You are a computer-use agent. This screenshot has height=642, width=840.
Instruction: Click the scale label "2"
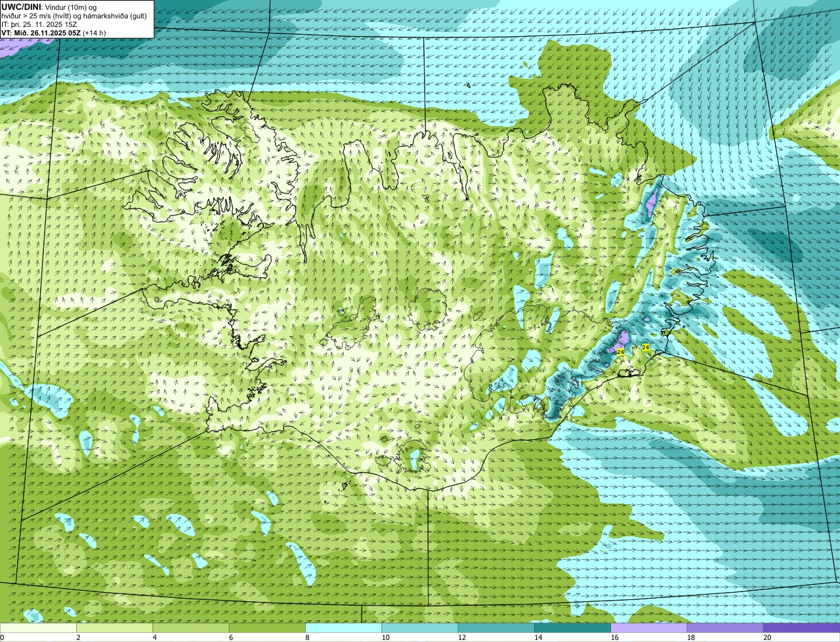(78, 637)
